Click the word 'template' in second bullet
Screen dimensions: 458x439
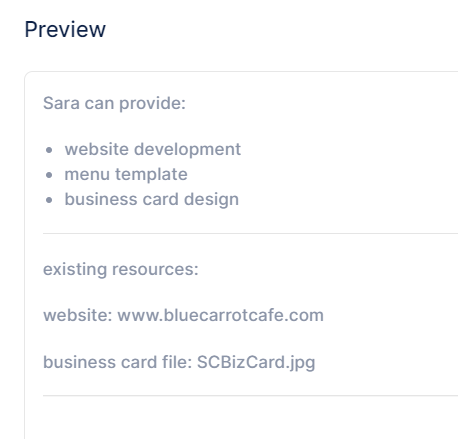tap(151, 174)
